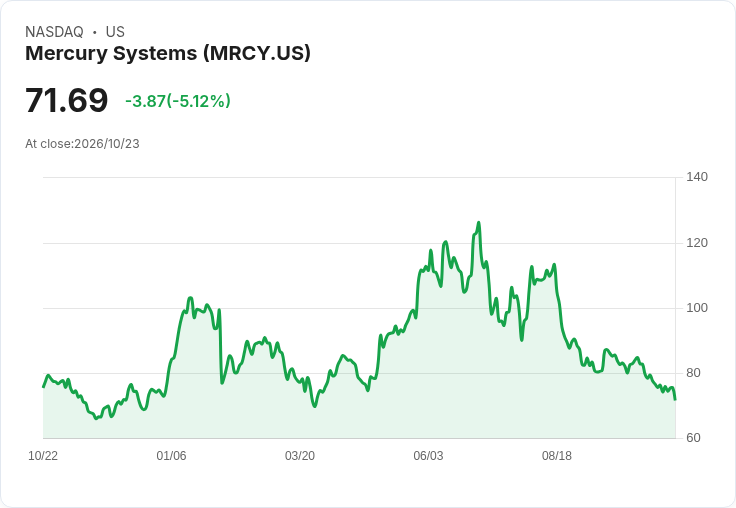Select the NASDAQ exchange label
Screen dimensions: 736x508
click(54, 32)
